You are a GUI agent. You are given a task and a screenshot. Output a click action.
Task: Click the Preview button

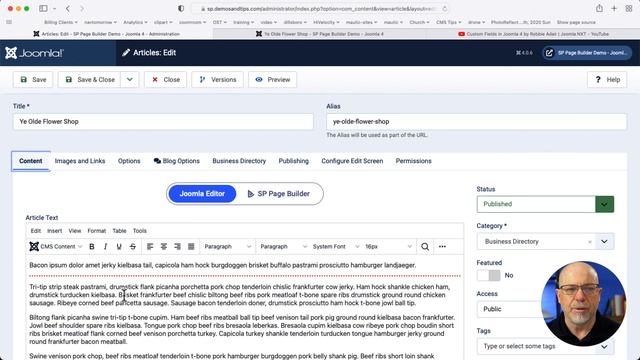pos(273,80)
